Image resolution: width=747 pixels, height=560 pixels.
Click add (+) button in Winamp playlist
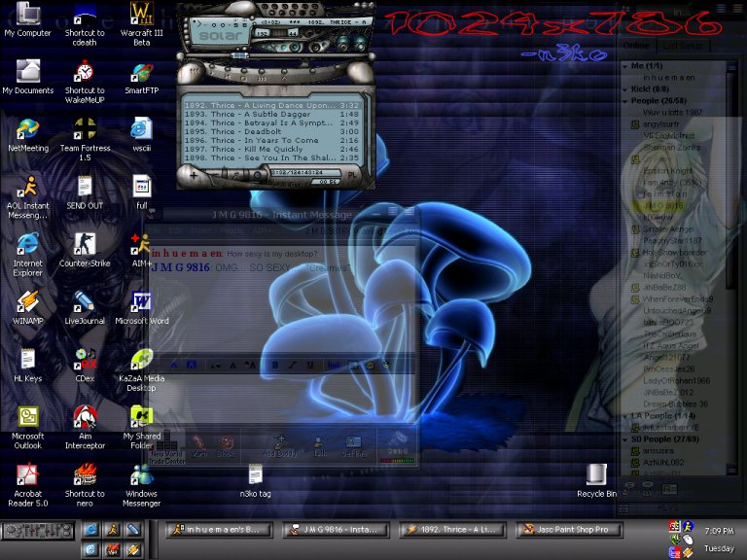pyautogui.click(x=194, y=175)
